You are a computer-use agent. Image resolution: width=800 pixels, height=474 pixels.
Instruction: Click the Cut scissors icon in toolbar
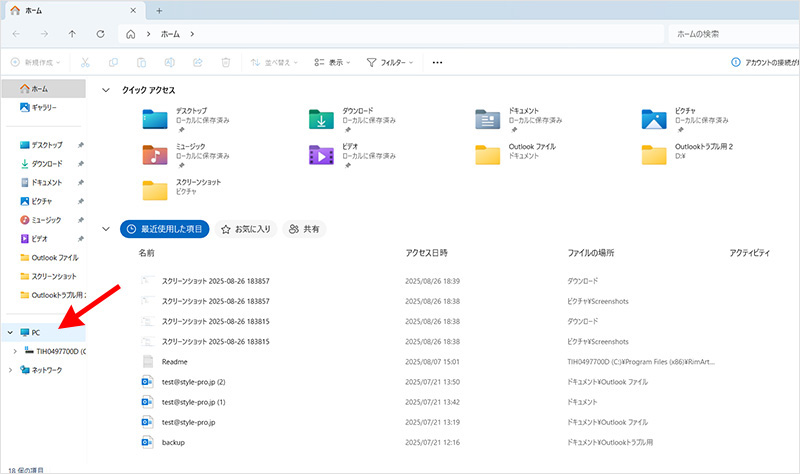86,62
